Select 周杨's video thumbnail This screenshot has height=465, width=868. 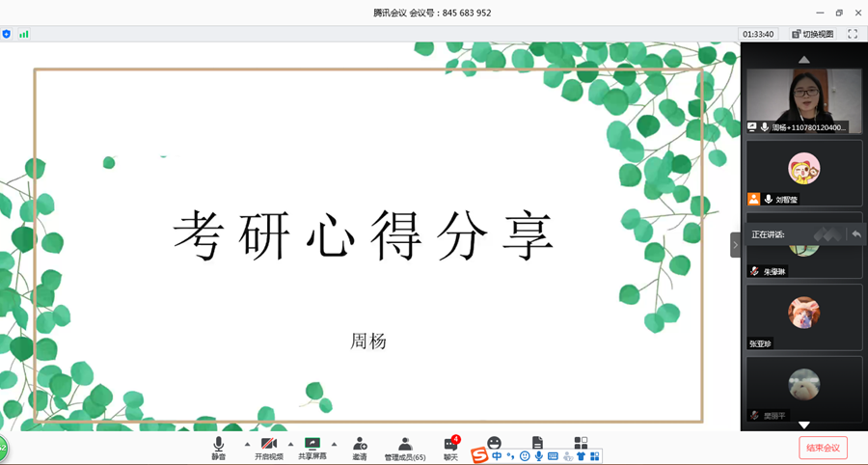pos(803,100)
